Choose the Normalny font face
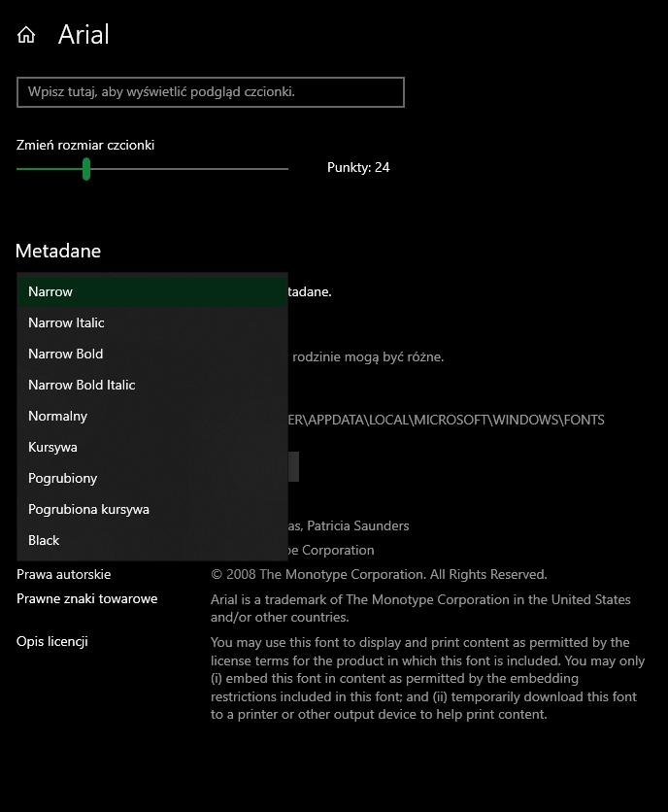Image resolution: width=668 pixels, height=812 pixels. pos(57,416)
